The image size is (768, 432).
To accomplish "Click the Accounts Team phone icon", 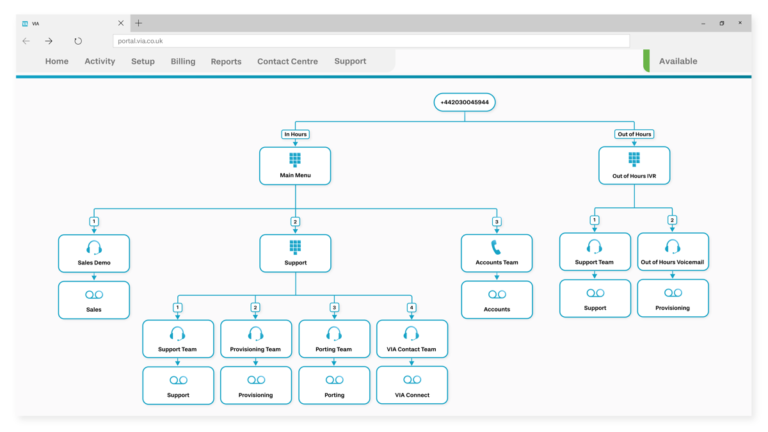I will coord(496,247).
